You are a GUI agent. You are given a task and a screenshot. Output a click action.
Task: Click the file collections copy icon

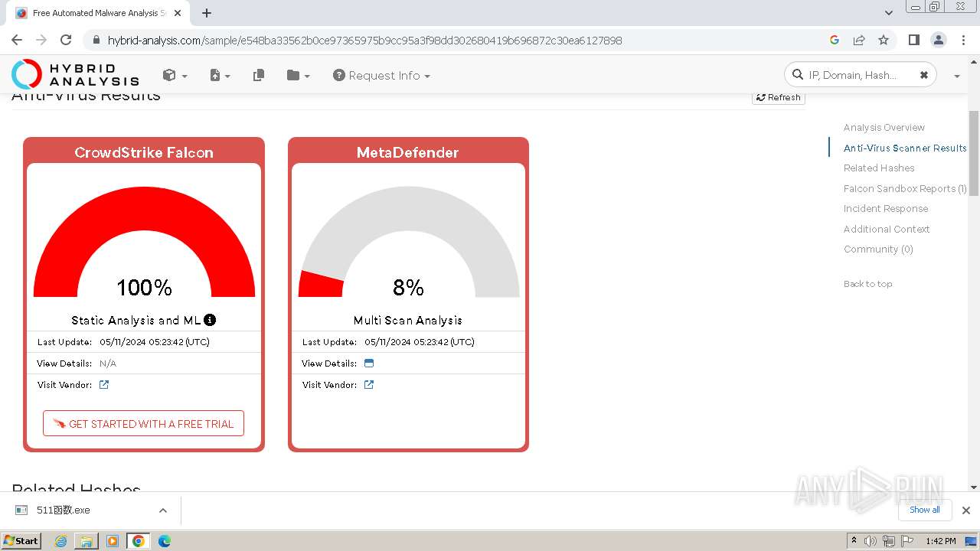(259, 75)
